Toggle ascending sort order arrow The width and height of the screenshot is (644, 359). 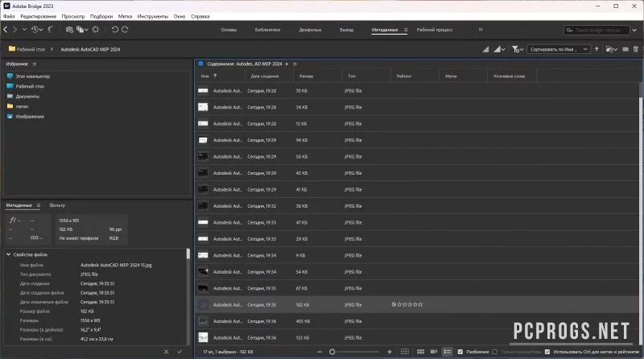point(597,49)
